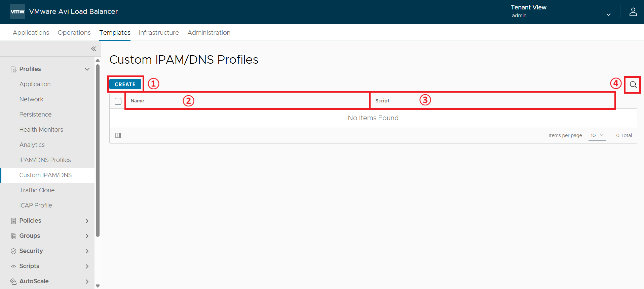644x289 pixels.
Task: Switch to the Applications tab
Action: click(x=31, y=33)
